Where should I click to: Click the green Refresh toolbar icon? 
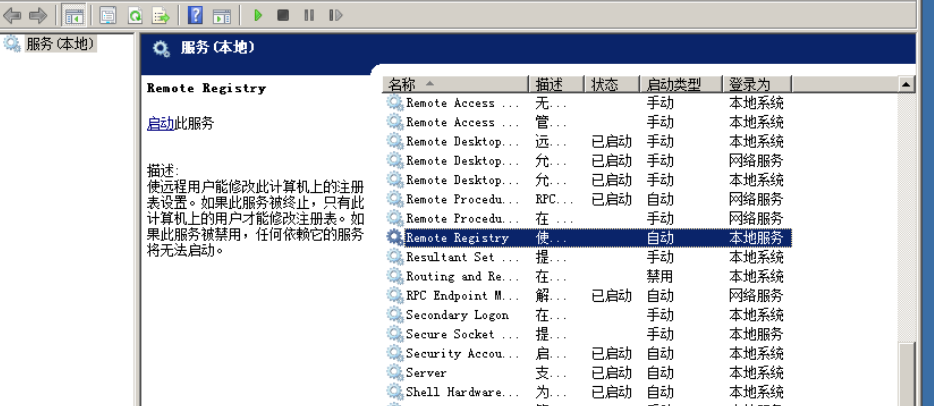point(135,15)
